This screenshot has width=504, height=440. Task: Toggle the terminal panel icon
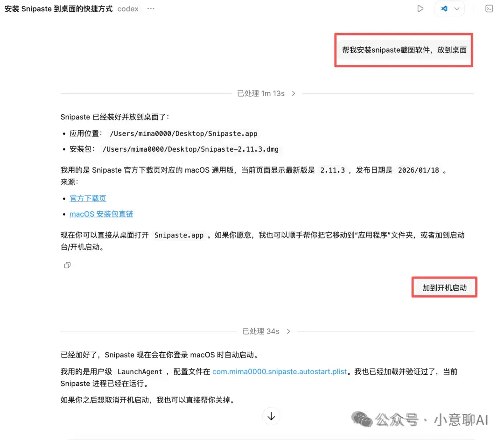(x=489, y=9)
